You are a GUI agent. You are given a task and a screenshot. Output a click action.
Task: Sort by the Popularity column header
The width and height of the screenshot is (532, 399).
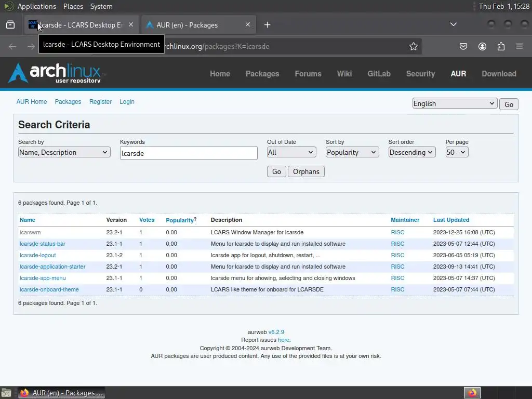tap(179, 220)
